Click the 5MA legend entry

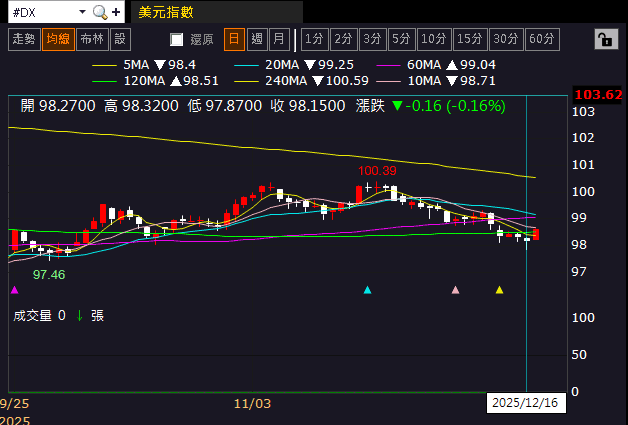pyautogui.click(x=144, y=65)
